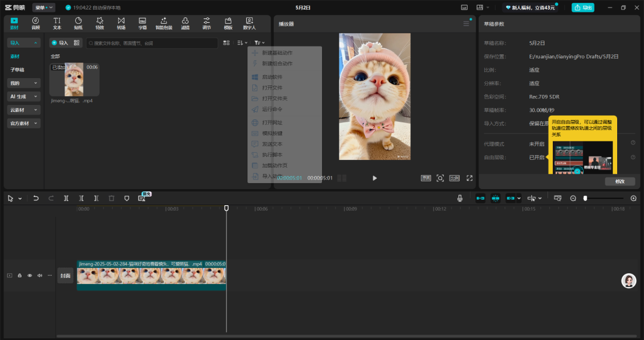
Task: Collapse the 导入 sidebar section
Action: (24, 43)
